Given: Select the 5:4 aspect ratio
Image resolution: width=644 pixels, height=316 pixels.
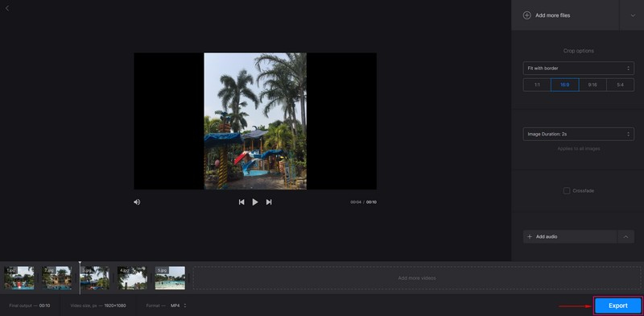Looking at the screenshot, I should pyautogui.click(x=620, y=85).
